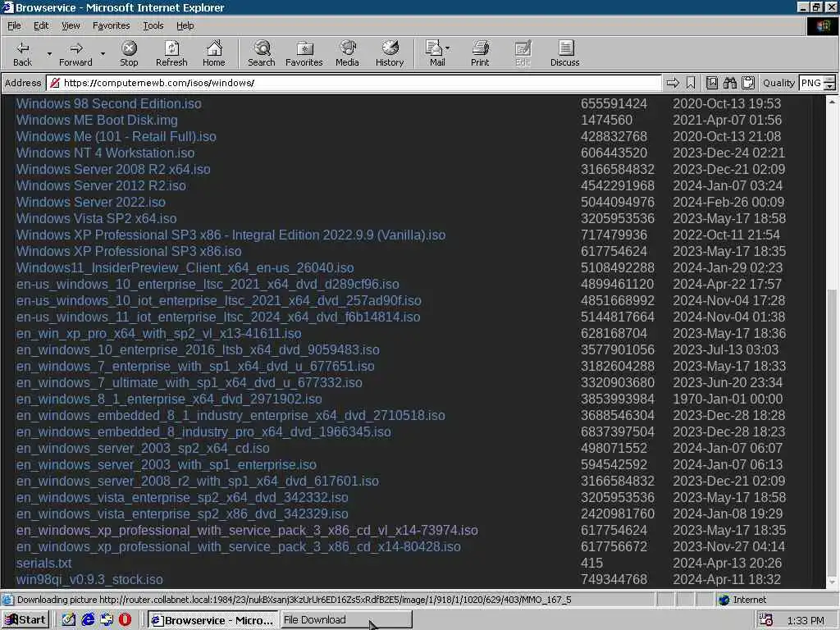
Task: Launch Internet Explorer from quick launch
Action: [x=88, y=620]
